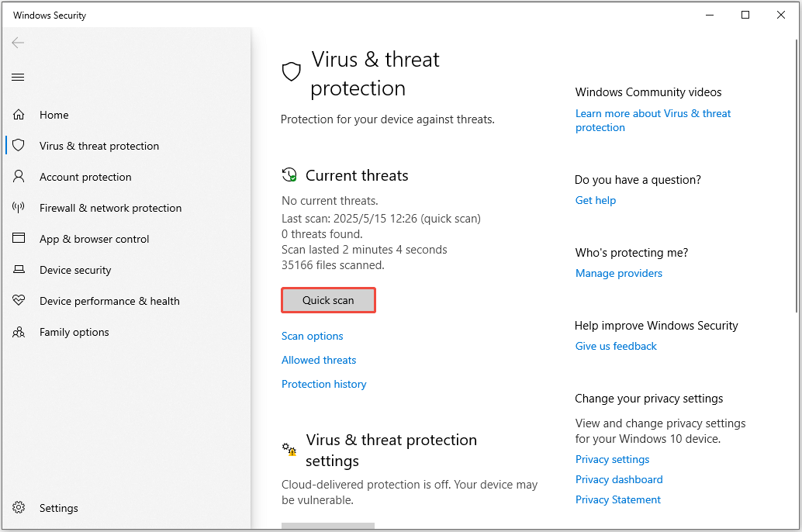This screenshot has width=802, height=532.
Task: Open the Privacy dashboard link
Action: pyautogui.click(x=619, y=479)
